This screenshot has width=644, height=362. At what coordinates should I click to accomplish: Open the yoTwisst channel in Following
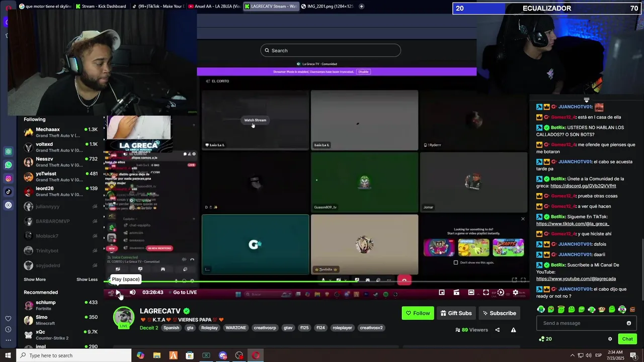pos(61,177)
